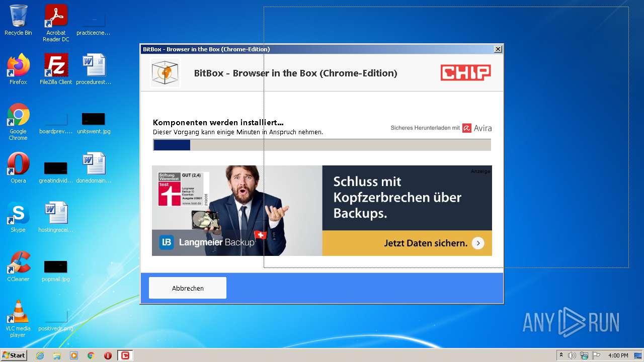Open Windows Explorer folder in taskbar
This screenshot has height=362, width=644.
57,355
